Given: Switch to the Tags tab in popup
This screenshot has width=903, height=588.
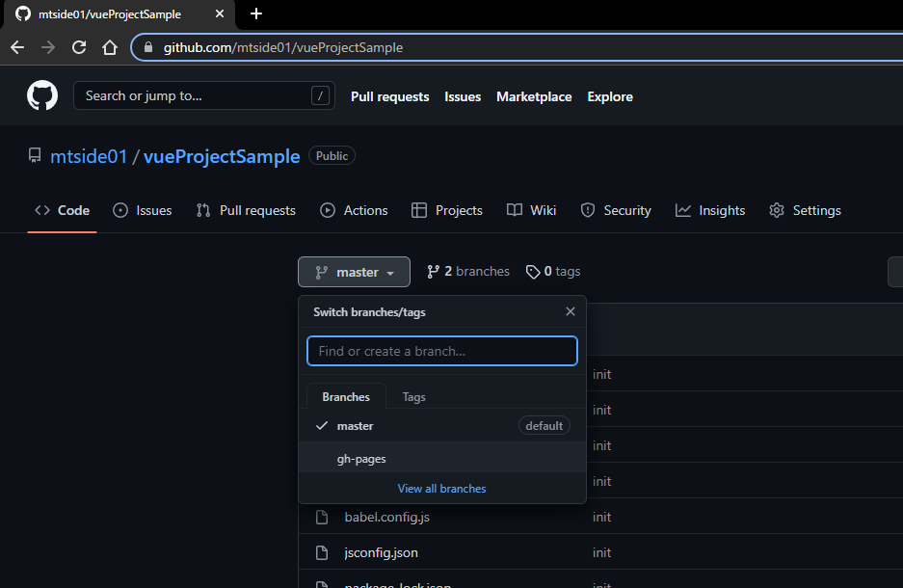Looking at the screenshot, I should pos(414,397).
